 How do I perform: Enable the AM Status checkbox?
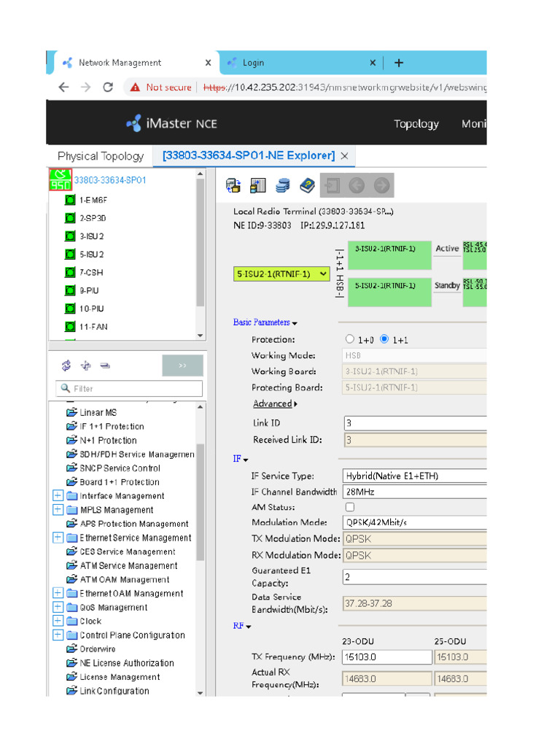pos(350,507)
